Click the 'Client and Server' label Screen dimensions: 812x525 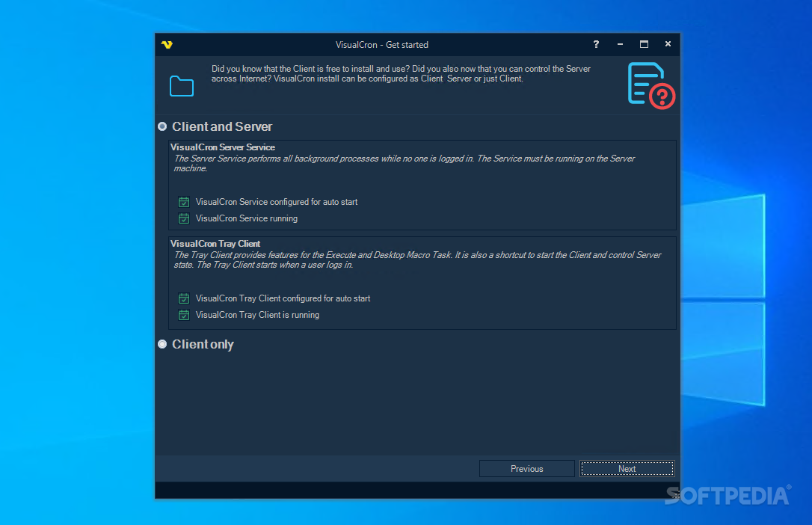click(222, 126)
